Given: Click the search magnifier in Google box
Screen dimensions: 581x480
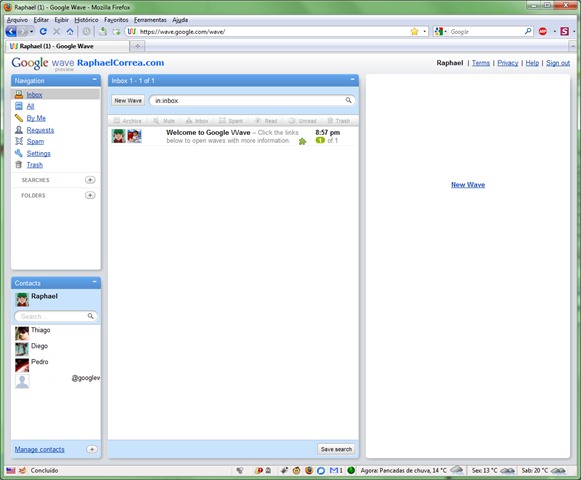Looking at the screenshot, I should coord(528,32).
